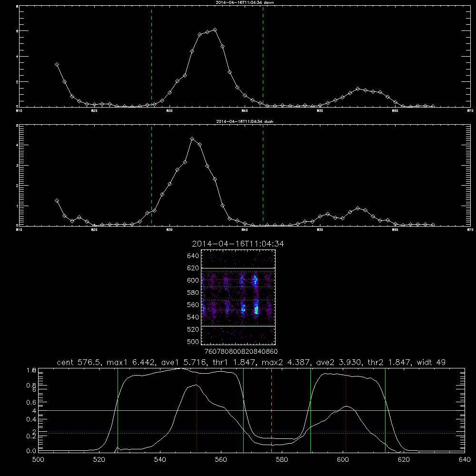Click the '2014-04-16T11:04:34 dusk' plot title
This screenshot has height=476, width=476.
pos(245,121)
